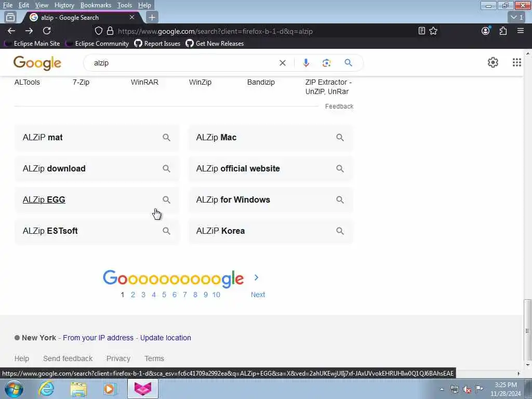
Task: Click the Google logo in the header
Action: (x=37, y=63)
